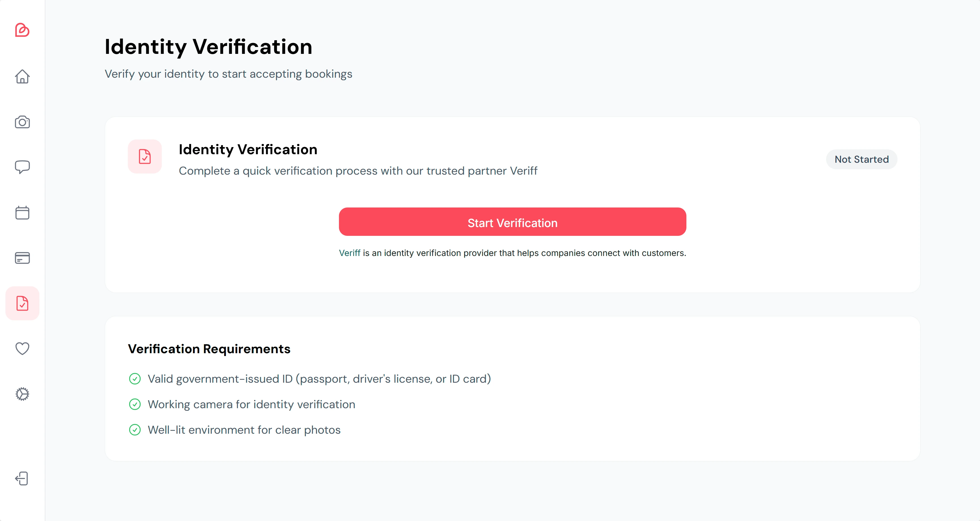Image resolution: width=980 pixels, height=521 pixels.
Task: Click the logout icon at bottom
Action: tap(22, 478)
